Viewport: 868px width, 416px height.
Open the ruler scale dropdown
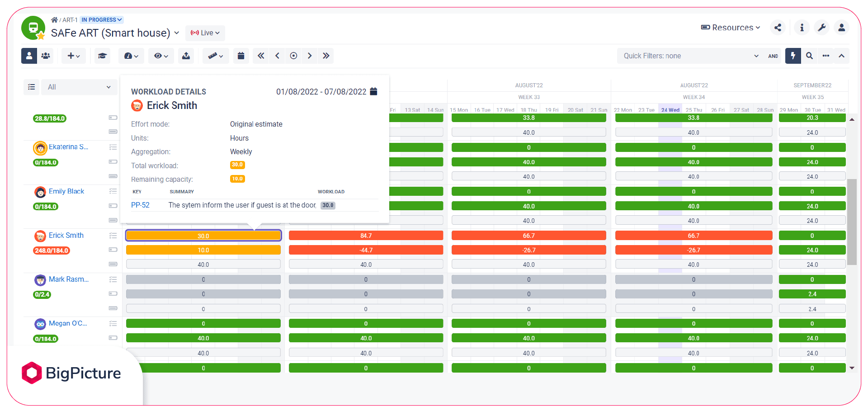tap(216, 56)
